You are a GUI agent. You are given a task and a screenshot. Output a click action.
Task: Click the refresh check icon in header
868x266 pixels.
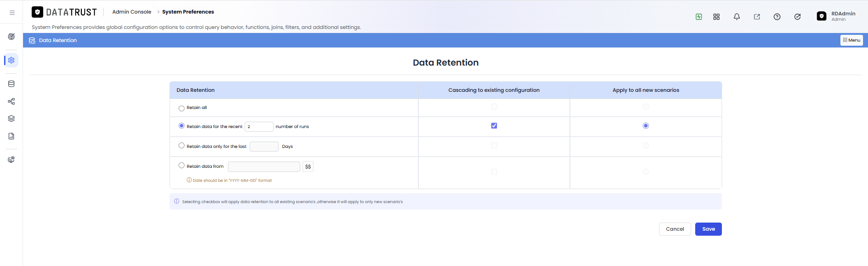797,17
